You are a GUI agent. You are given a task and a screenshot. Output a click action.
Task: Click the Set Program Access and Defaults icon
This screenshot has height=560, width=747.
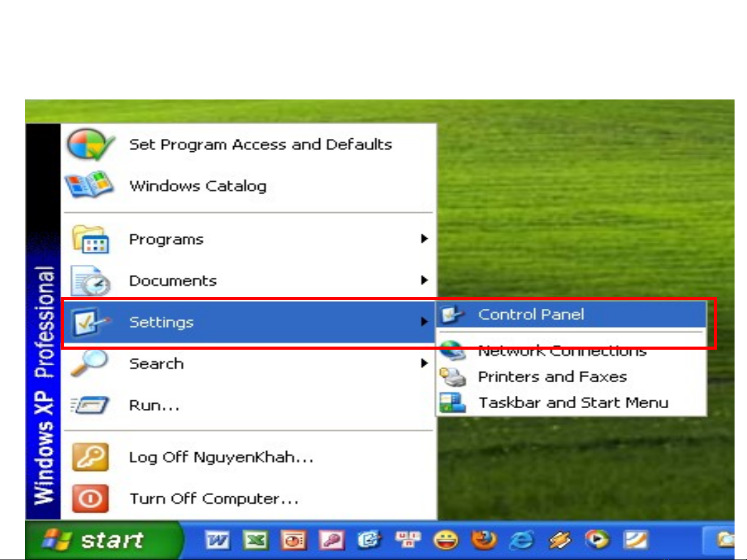coord(90,145)
